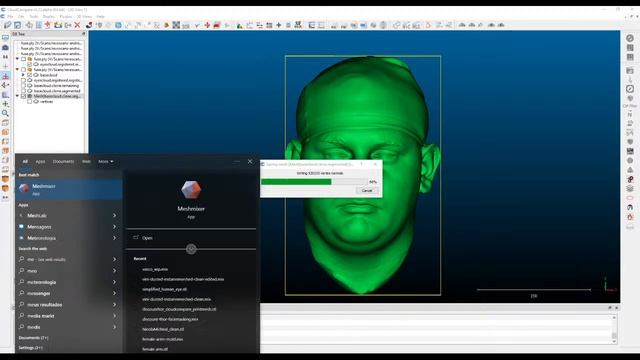The height and width of the screenshot is (360, 640).
Task: Toggle the vertices checkbox in DB Tree
Action: (29, 102)
